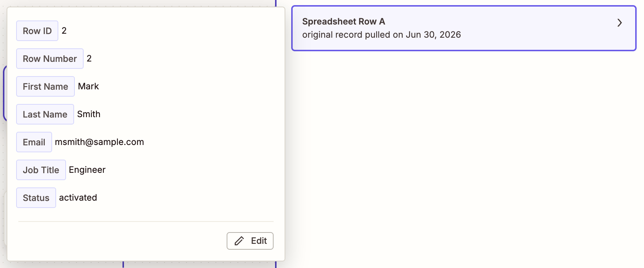Select the Status field label
The height and width of the screenshot is (268, 644).
tap(36, 198)
